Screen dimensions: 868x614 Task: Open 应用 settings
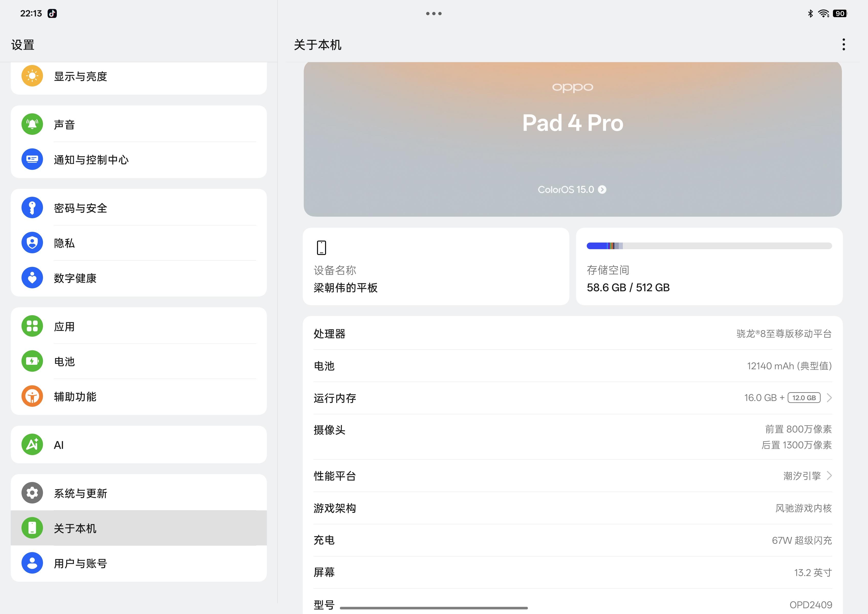point(139,326)
